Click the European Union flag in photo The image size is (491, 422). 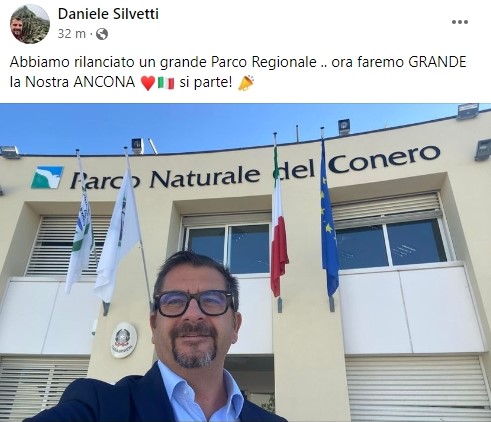[x=328, y=220]
